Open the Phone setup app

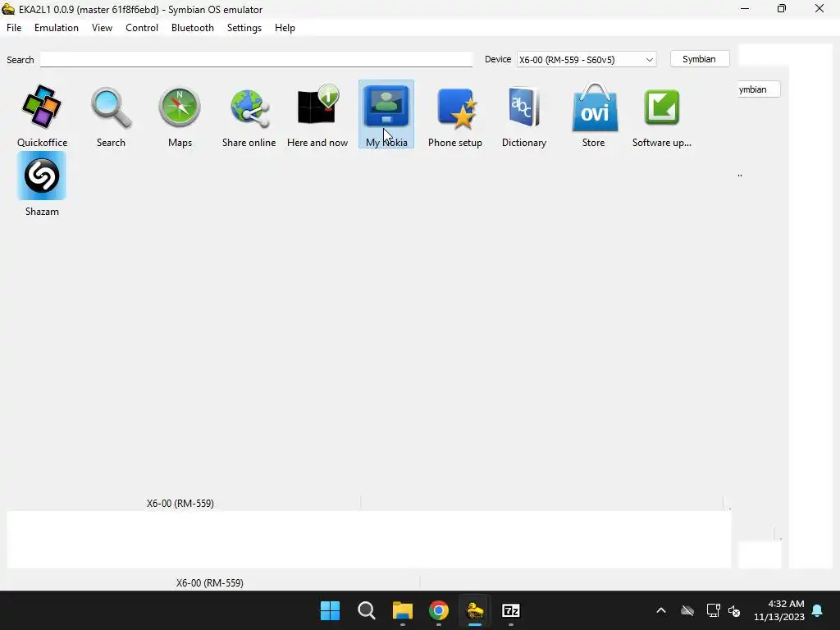[455, 108]
